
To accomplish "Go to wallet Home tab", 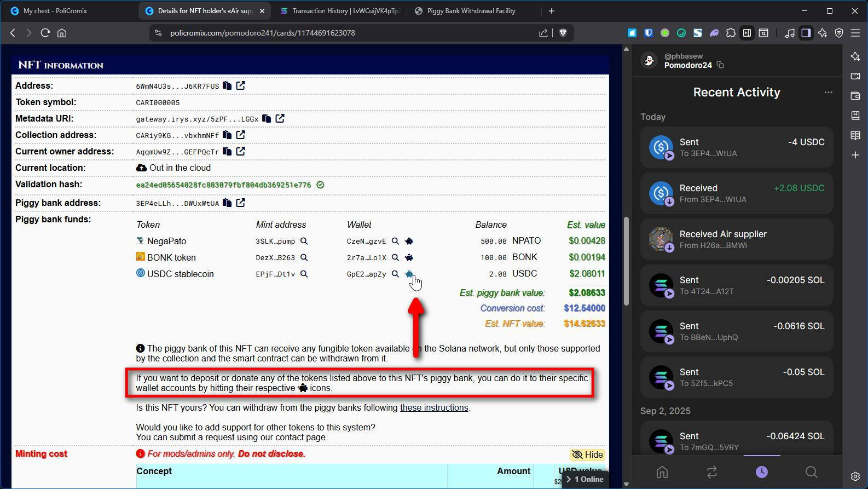I will (662, 472).
